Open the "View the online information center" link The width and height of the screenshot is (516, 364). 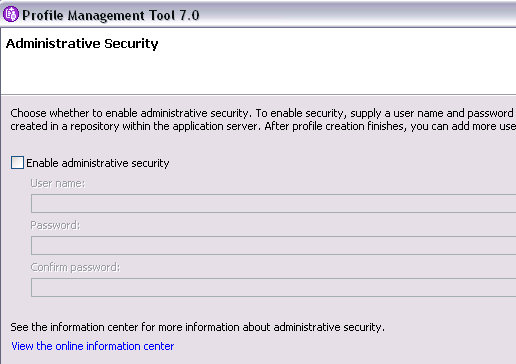[x=93, y=346]
